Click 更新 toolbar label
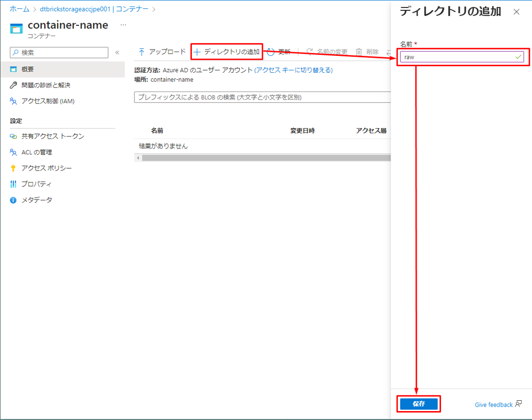 (284, 51)
